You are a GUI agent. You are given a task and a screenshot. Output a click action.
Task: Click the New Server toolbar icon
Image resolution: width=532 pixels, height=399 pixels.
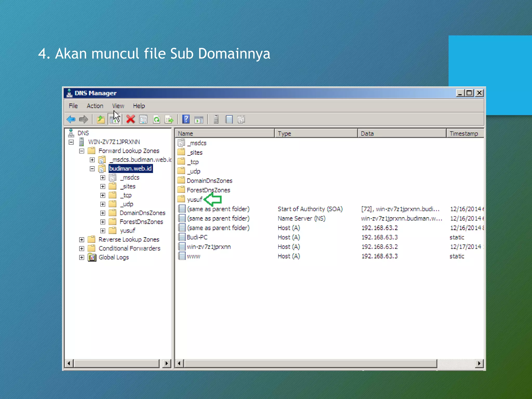[x=216, y=119]
